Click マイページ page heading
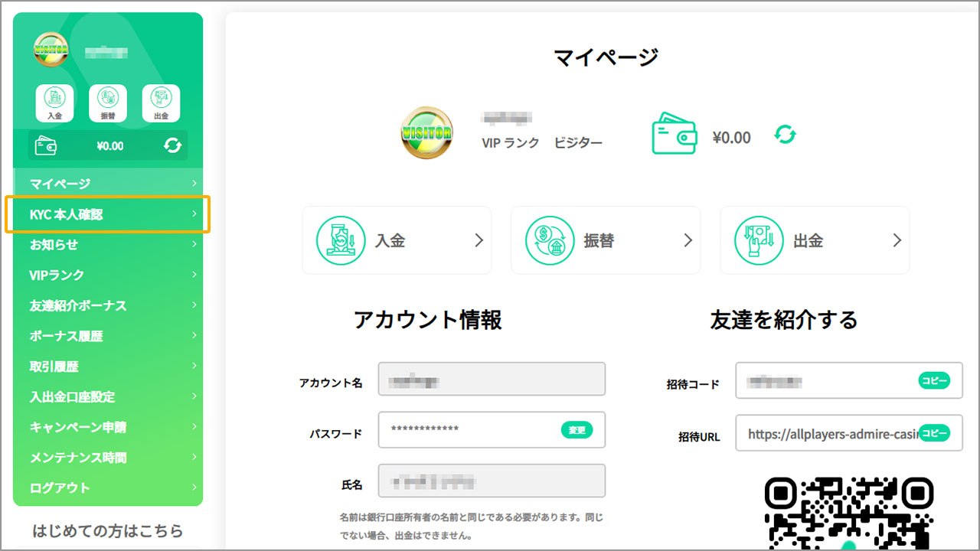Viewport: 980px width, 551px height. [x=606, y=56]
